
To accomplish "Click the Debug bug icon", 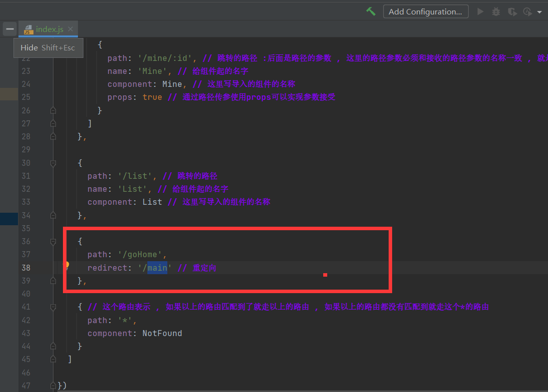I will pos(496,12).
